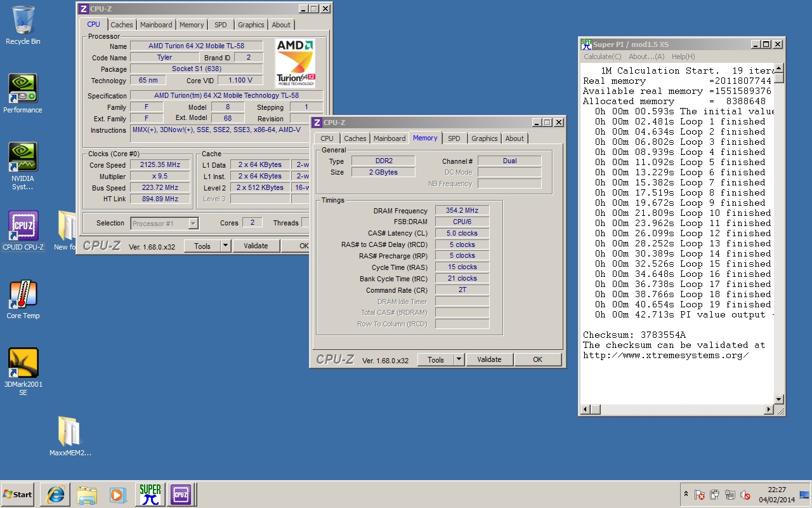The width and height of the screenshot is (812, 508).
Task: Open Caches tab in Memory window
Action: click(x=355, y=138)
